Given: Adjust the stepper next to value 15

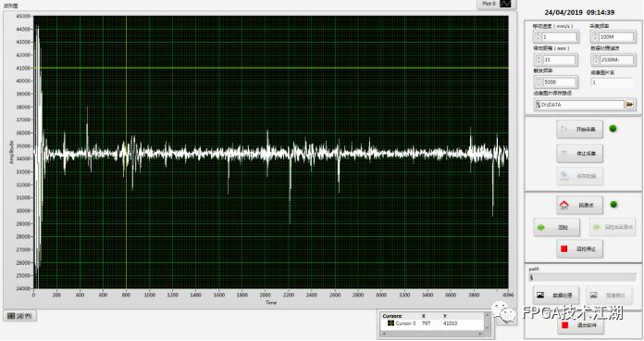Looking at the screenshot, I should coord(538,59).
